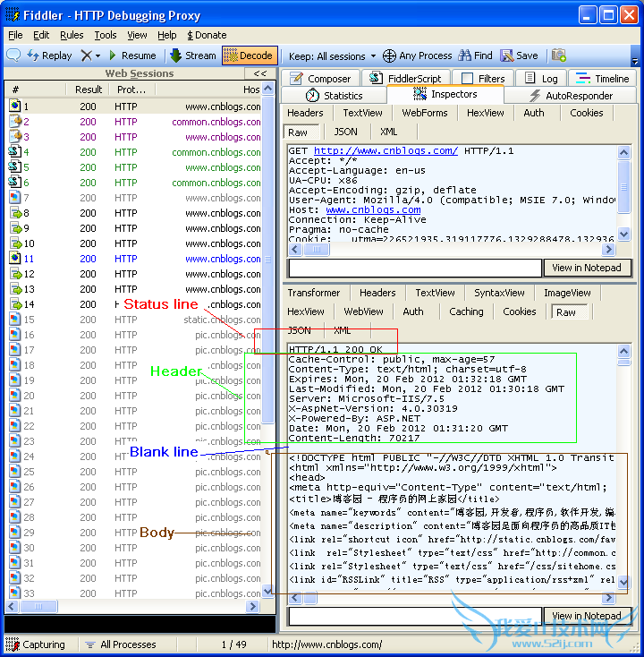
Task: Click the www.cnblogs.com link in request
Action: [373, 209]
